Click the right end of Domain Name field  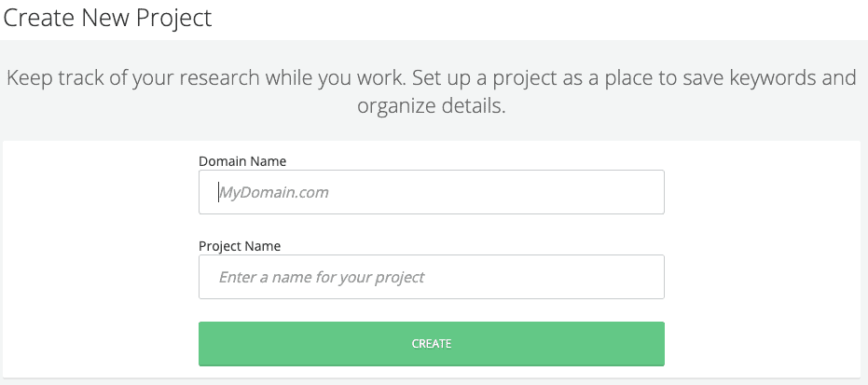point(648,192)
